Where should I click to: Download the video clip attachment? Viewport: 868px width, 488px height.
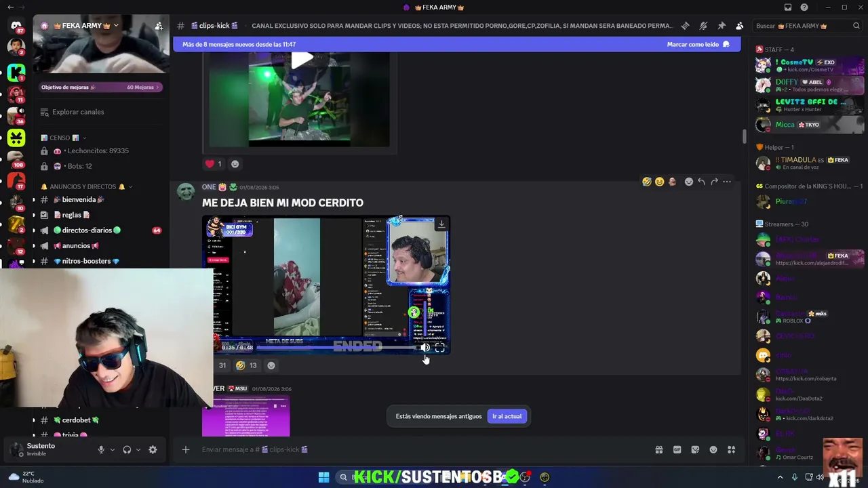pos(441,224)
